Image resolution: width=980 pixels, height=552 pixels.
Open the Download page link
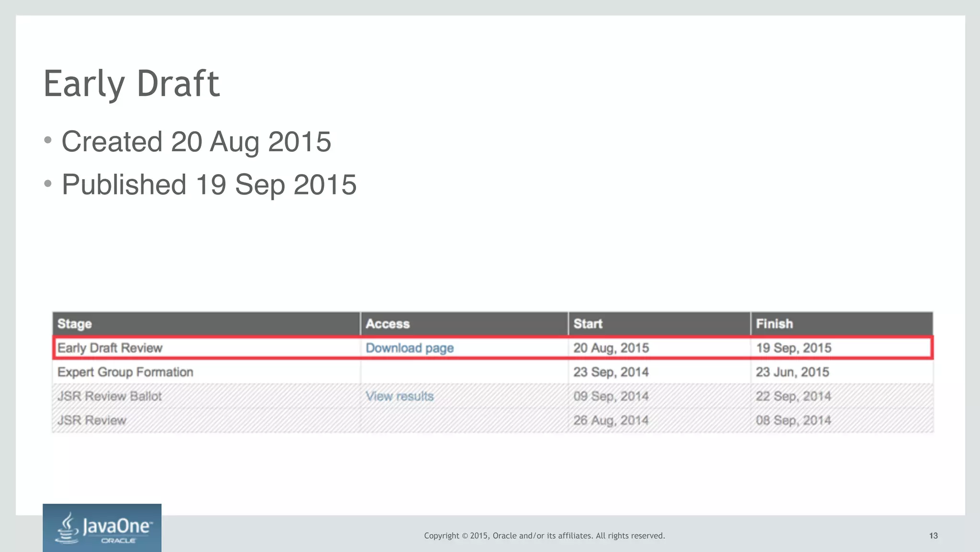click(409, 348)
